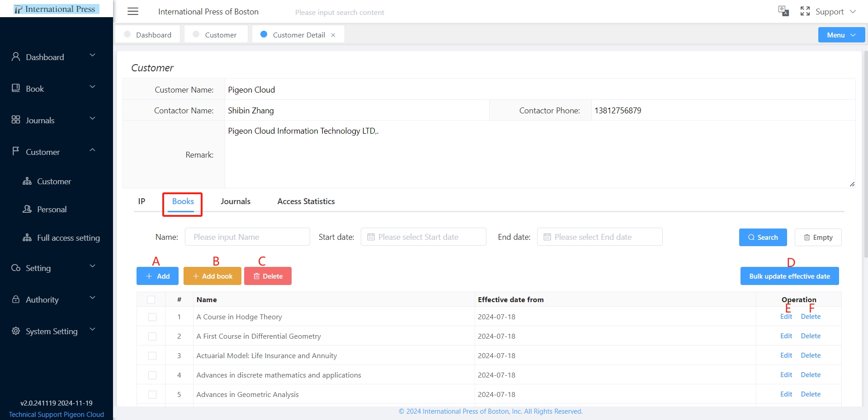The image size is (868, 420).
Task: Click the Book icon in sidebar
Action: coord(16,88)
